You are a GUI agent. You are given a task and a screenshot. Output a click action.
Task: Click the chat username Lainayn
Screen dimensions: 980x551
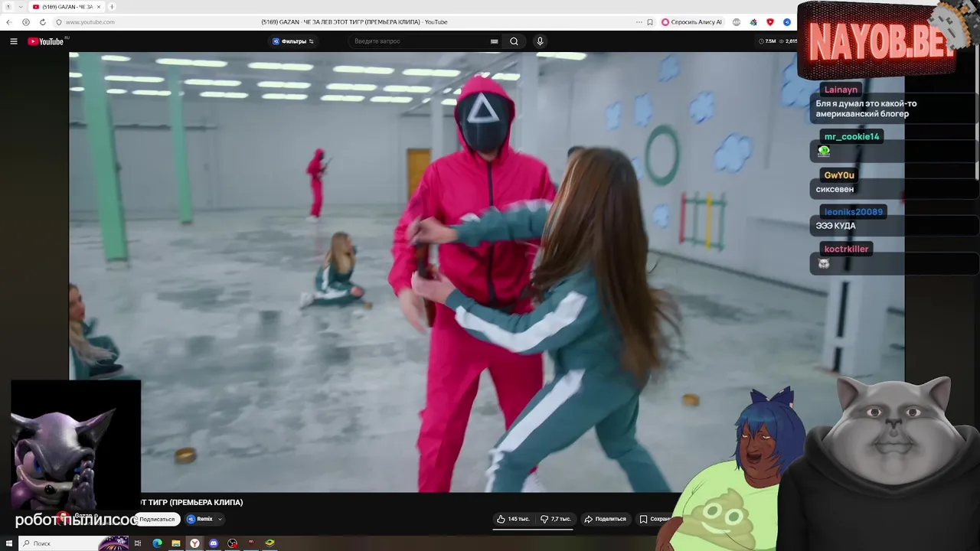click(x=841, y=90)
